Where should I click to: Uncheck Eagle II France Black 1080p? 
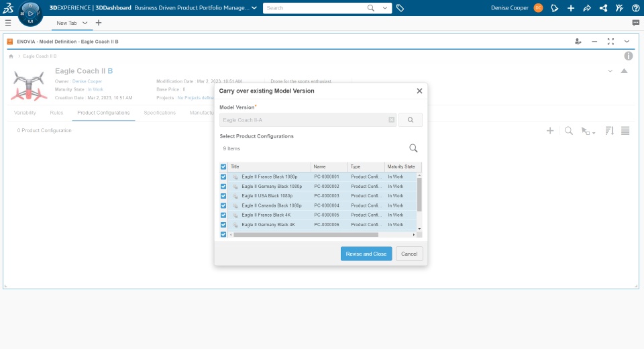(223, 177)
